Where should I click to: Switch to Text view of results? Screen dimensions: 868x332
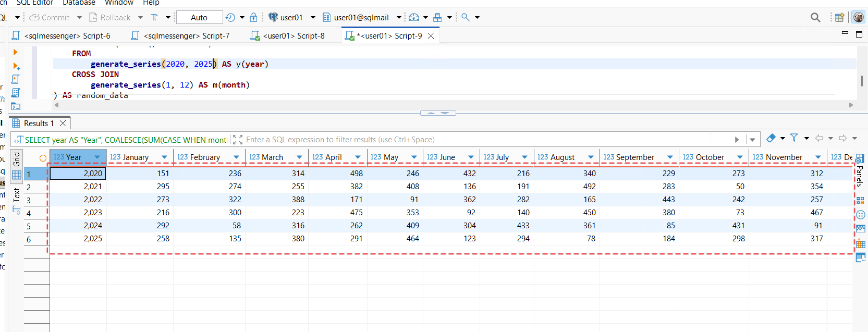17,194
